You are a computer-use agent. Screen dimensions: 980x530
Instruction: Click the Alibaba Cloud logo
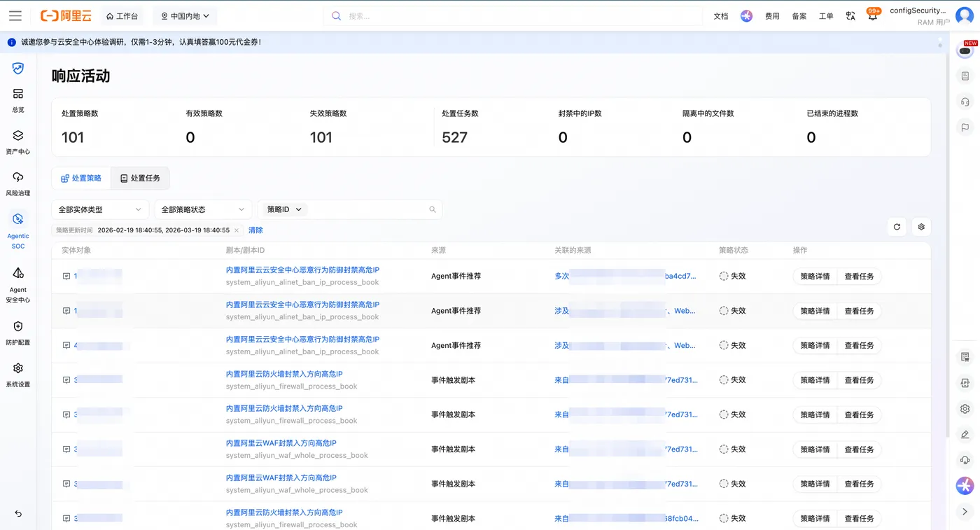pos(66,16)
